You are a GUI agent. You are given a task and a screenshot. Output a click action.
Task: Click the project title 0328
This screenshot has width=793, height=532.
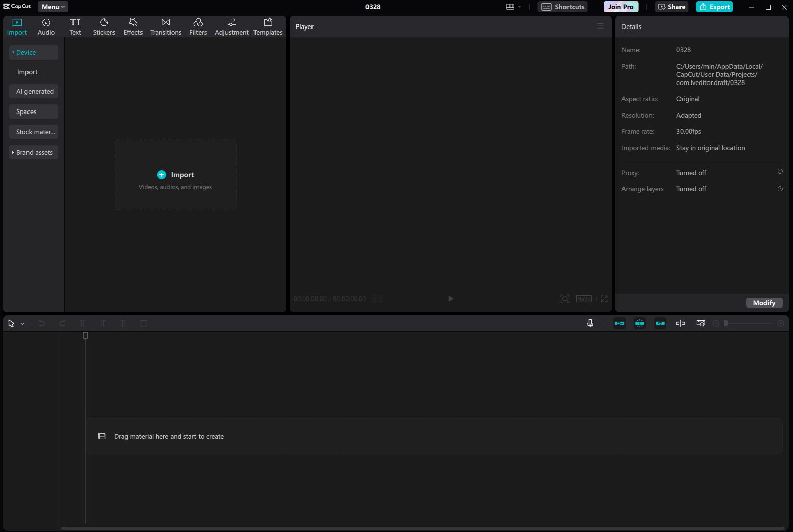(x=373, y=7)
